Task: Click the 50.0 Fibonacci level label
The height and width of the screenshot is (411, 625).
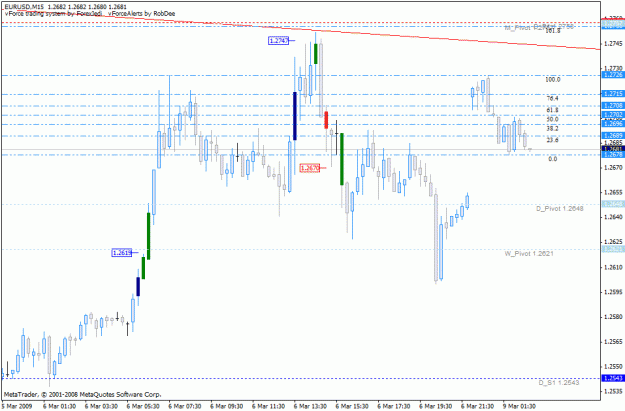Action: point(552,119)
